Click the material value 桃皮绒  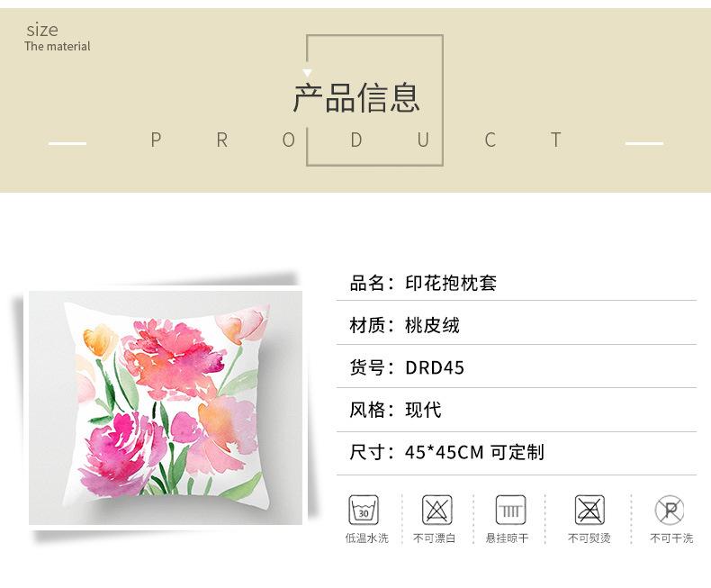click(432, 325)
